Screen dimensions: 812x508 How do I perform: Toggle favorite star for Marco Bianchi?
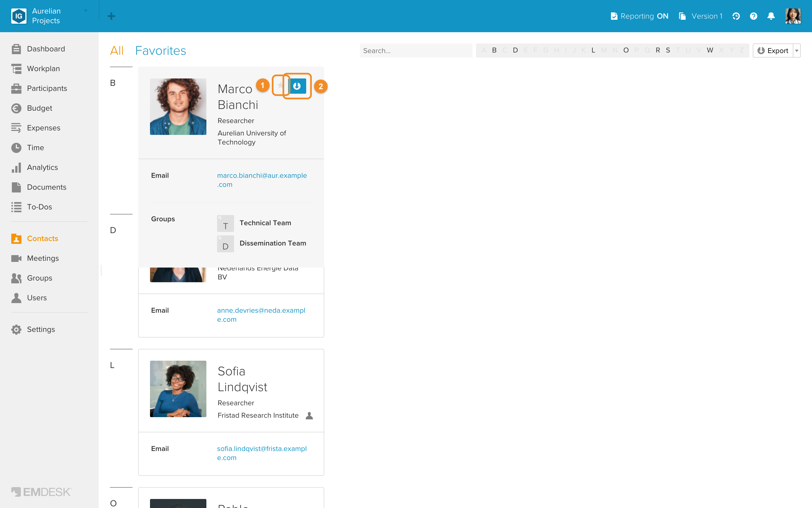[x=281, y=85]
